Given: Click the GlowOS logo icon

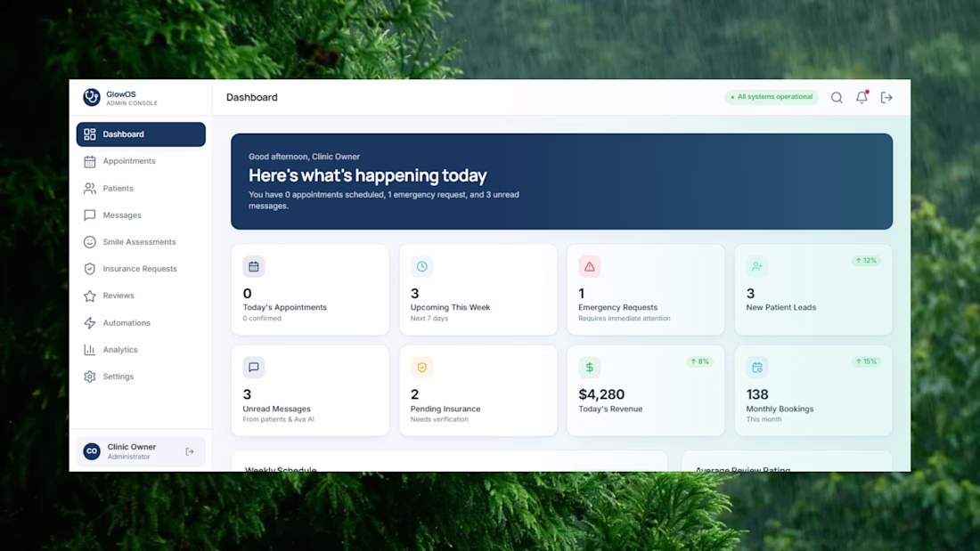Looking at the screenshot, I should tap(91, 97).
